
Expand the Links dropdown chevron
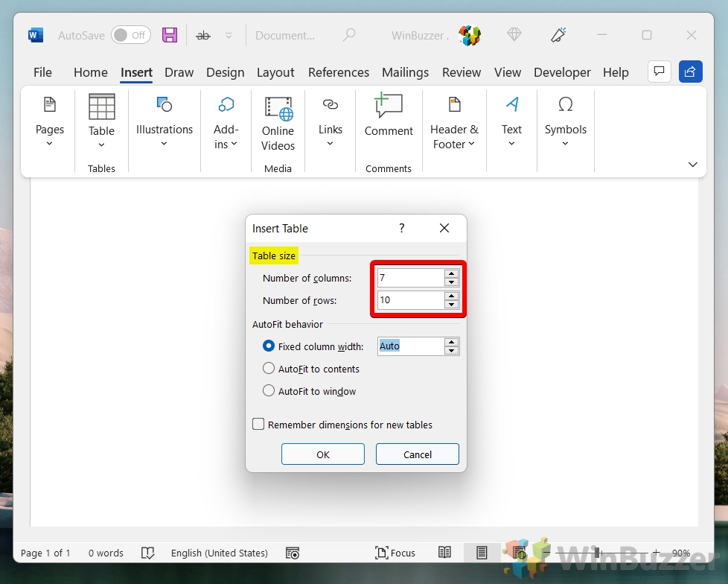point(330,144)
